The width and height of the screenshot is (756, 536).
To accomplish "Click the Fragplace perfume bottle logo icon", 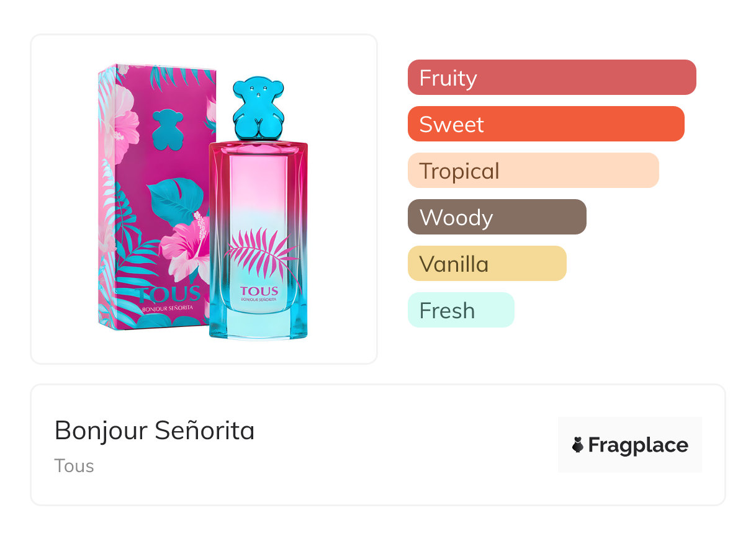I will pos(578,445).
